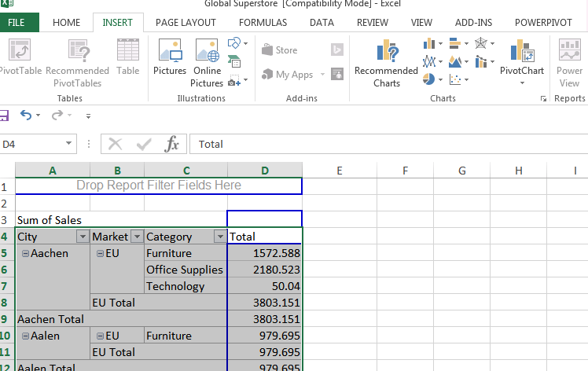588x371 pixels.
Task: Open the City field filter dropdown
Action: click(x=83, y=237)
